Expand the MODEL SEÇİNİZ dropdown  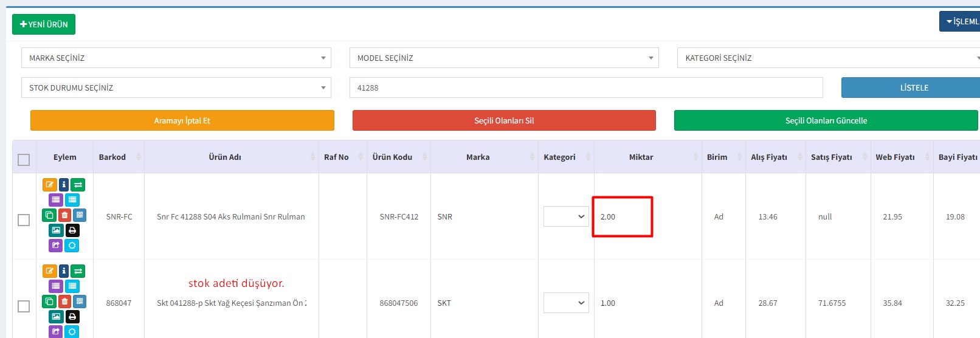click(x=504, y=58)
